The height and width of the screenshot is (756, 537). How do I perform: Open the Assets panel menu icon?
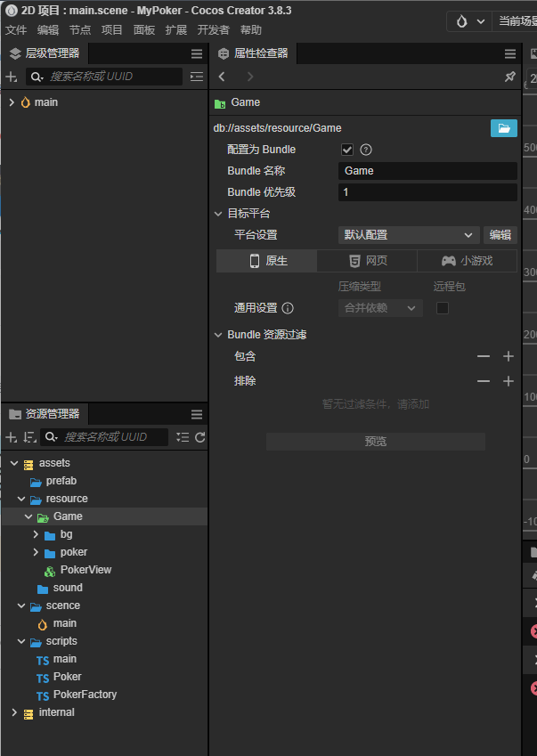(197, 415)
